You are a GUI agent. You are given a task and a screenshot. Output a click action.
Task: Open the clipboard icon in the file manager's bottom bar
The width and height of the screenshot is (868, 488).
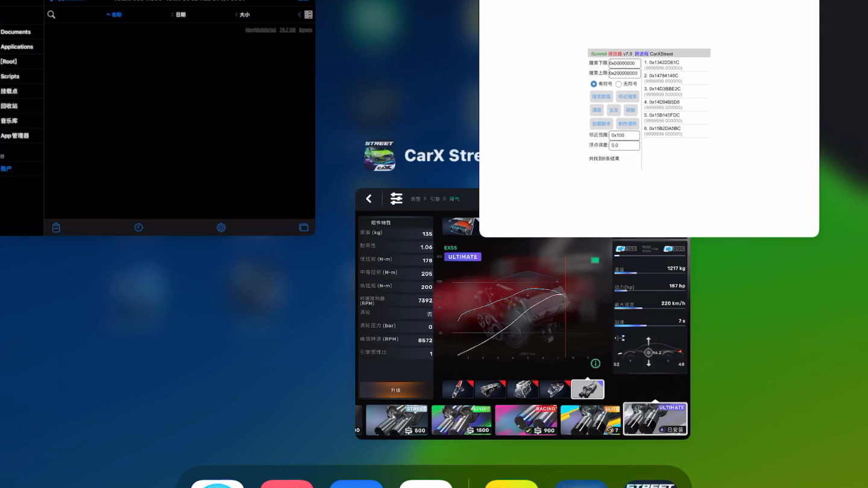(56, 228)
